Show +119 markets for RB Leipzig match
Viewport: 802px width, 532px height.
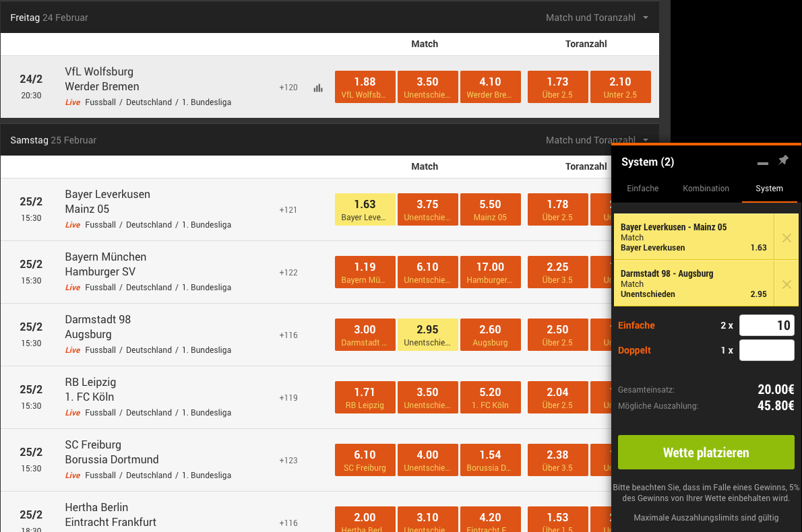[x=288, y=397]
